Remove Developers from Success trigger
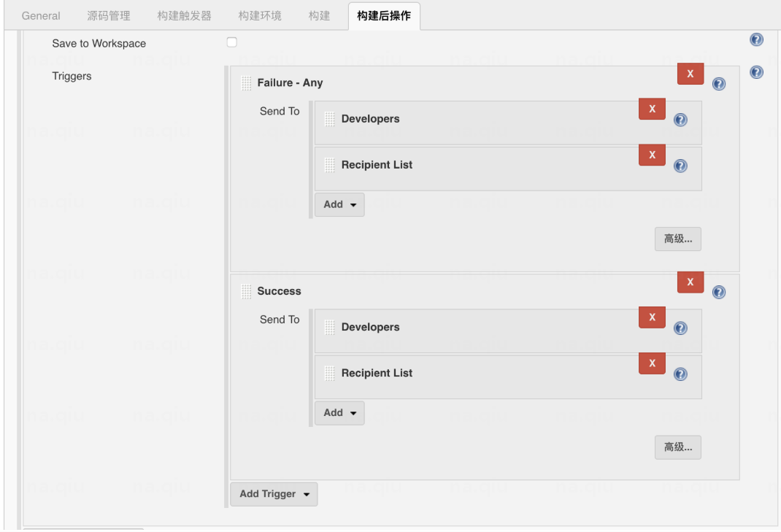The width and height of the screenshot is (781, 532). (x=652, y=317)
